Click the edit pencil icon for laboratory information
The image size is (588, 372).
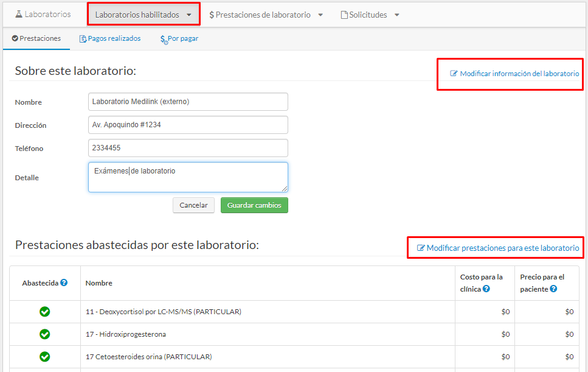pyautogui.click(x=454, y=74)
